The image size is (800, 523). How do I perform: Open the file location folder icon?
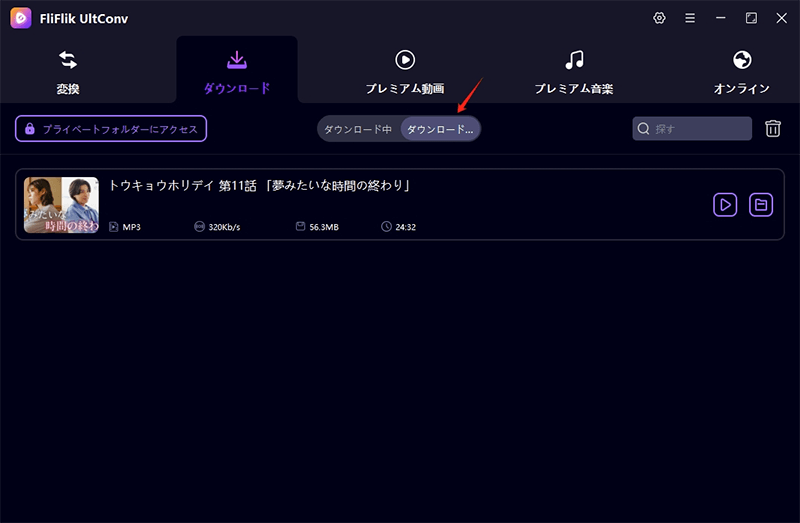[x=761, y=205]
